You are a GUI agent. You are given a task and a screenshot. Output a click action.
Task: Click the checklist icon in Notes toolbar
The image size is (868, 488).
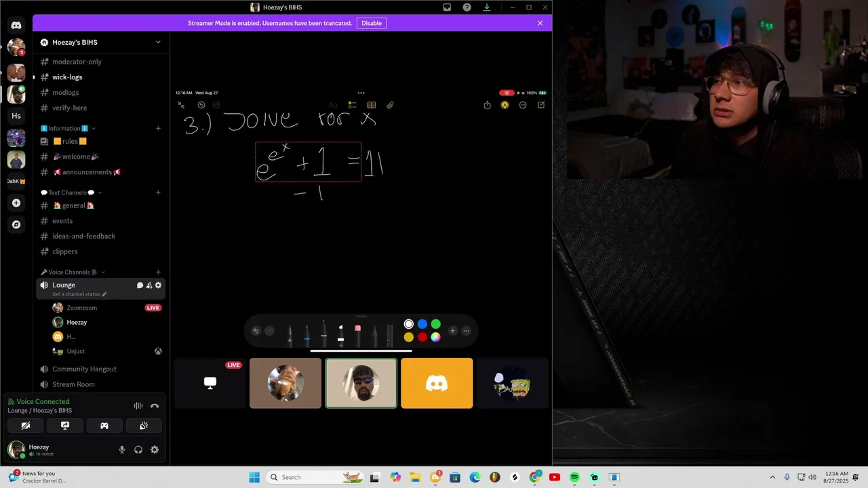click(352, 105)
